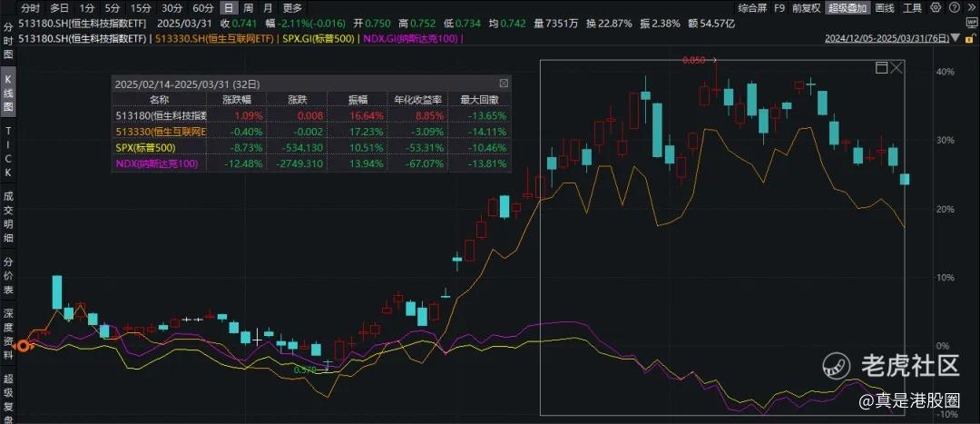Click the 额 54.57亿 amount value

(x=710, y=23)
